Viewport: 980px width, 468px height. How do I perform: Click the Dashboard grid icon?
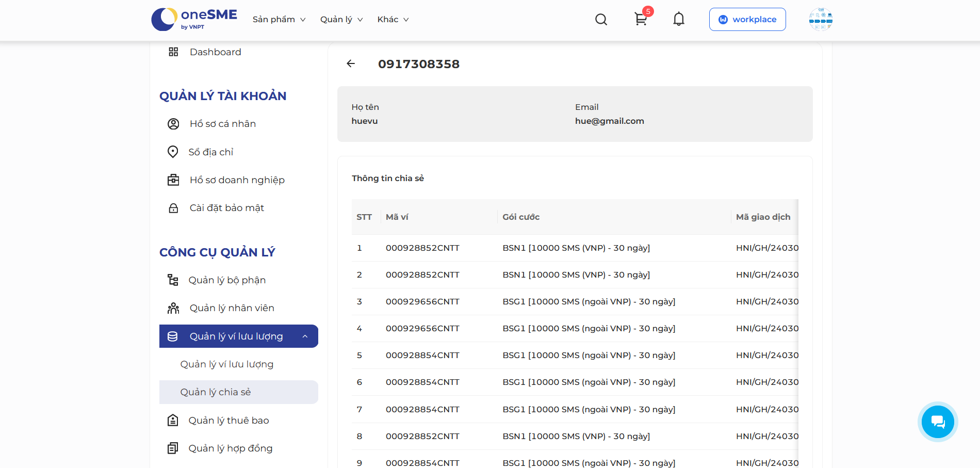click(173, 52)
